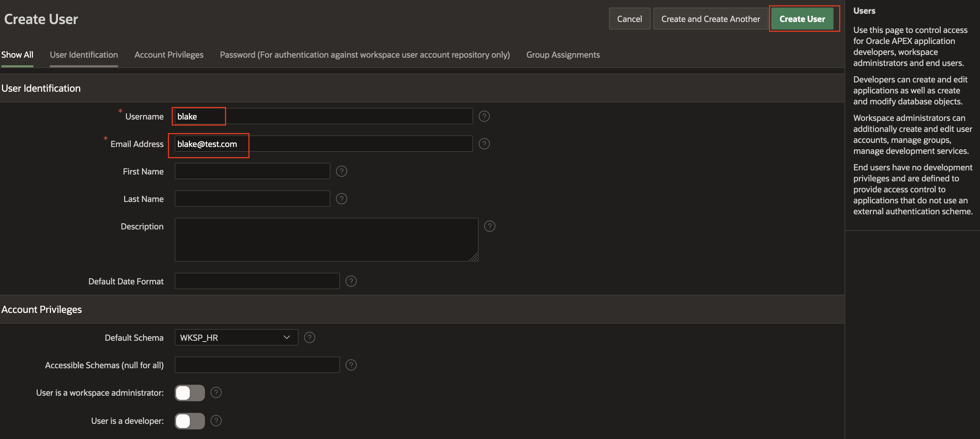Switch to the Group Assignments tab
Viewport: 980px width, 439px height.
563,54
